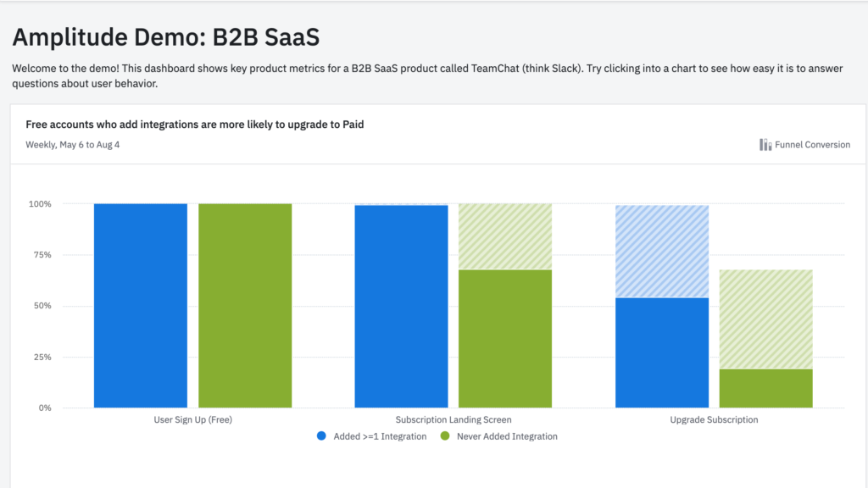Screen dimensions: 868x488
Task: Toggle the "Added >=1 Integration" legend label
Action: point(379,436)
